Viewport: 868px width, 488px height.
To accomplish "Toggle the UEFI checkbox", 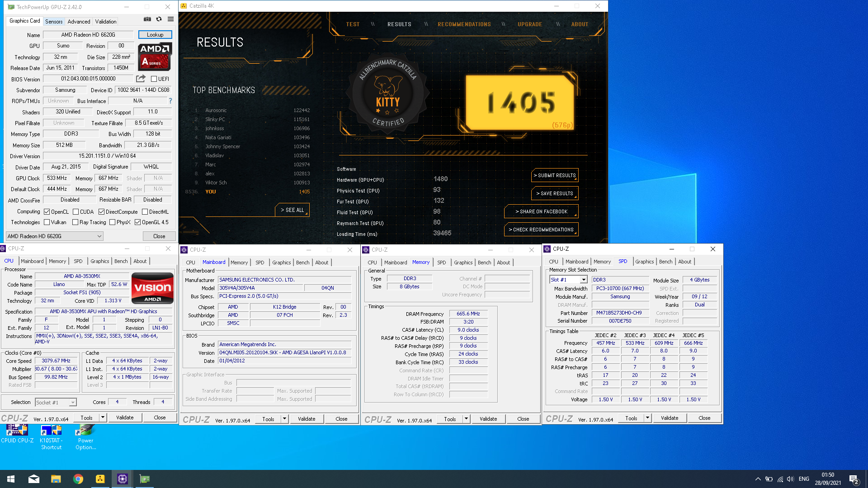I will pos(154,79).
